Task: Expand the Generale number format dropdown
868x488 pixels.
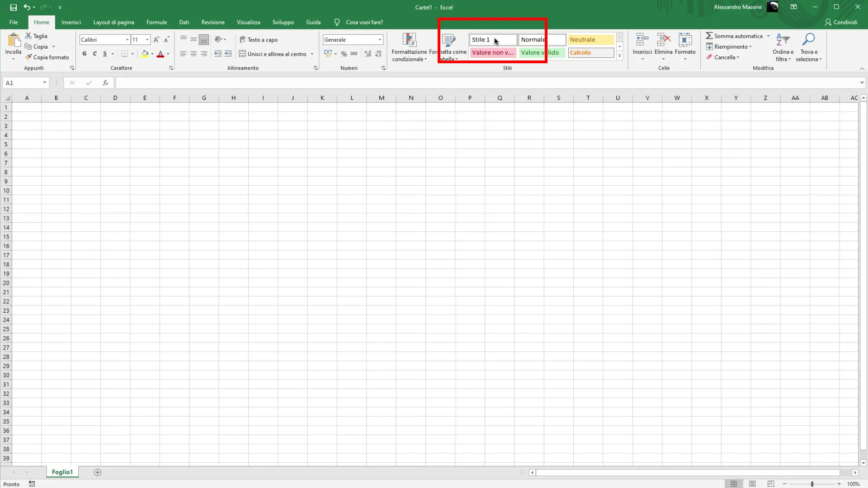Action: coord(380,40)
